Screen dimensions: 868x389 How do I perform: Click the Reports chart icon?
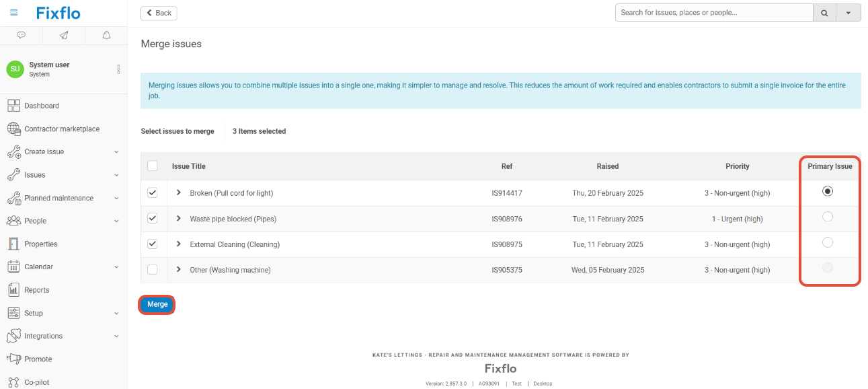[x=13, y=290]
